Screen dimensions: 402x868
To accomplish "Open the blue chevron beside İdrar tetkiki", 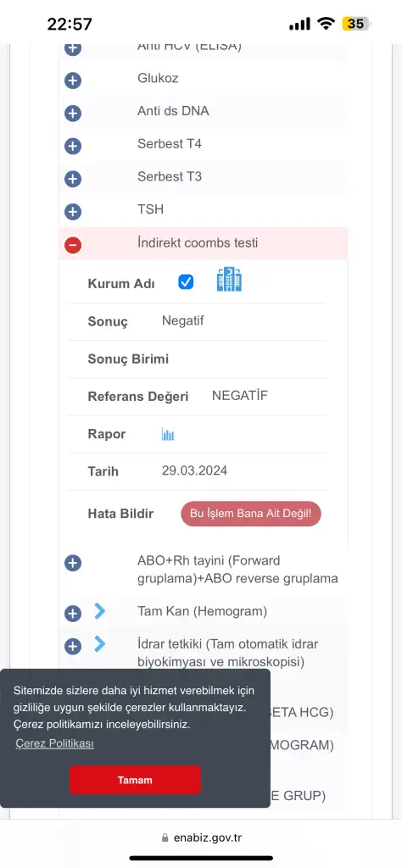I will click(100, 644).
